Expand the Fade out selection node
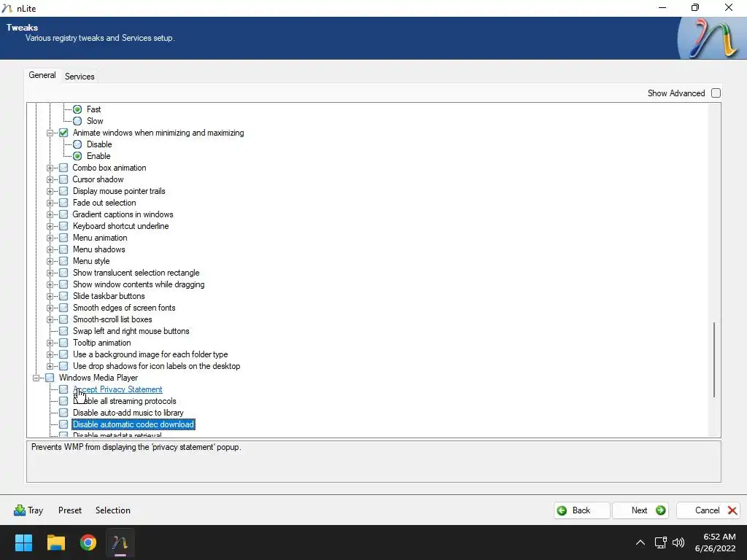This screenshot has height=560, width=747. pos(50,203)
